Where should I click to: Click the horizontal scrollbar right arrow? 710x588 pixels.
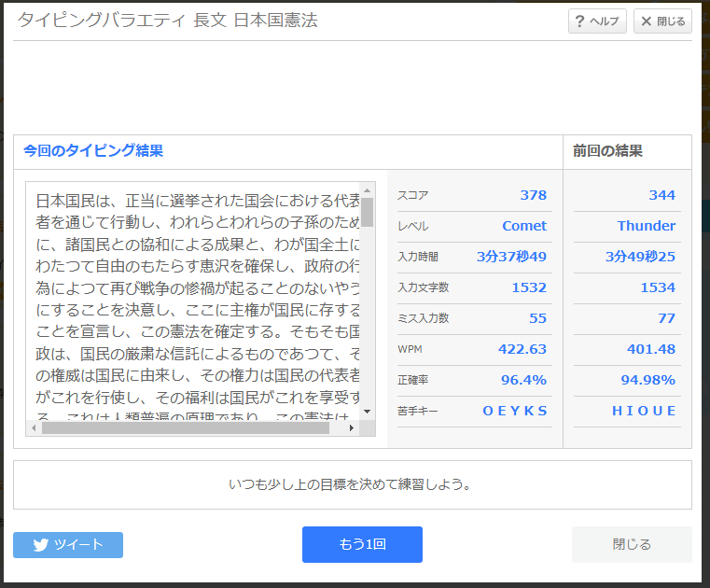tap(352, 428)
